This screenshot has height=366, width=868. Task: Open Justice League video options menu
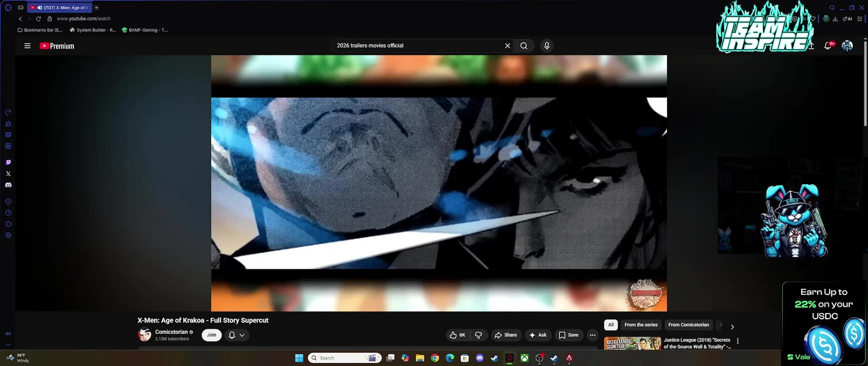738,341
